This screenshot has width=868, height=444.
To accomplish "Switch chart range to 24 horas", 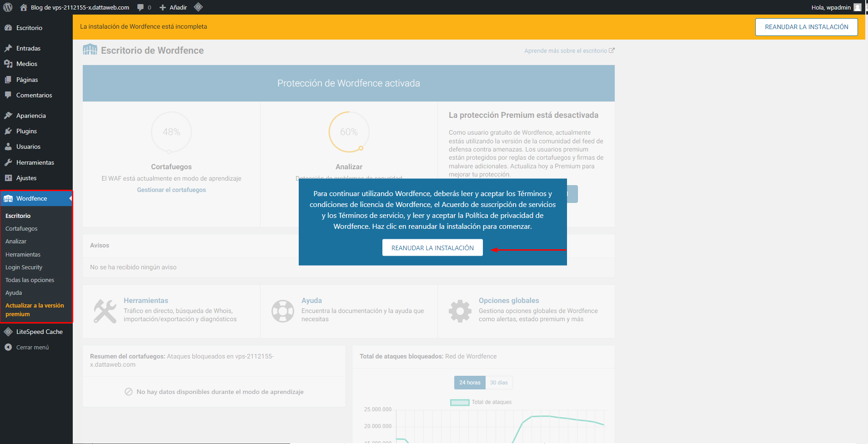I will (470, 383).
